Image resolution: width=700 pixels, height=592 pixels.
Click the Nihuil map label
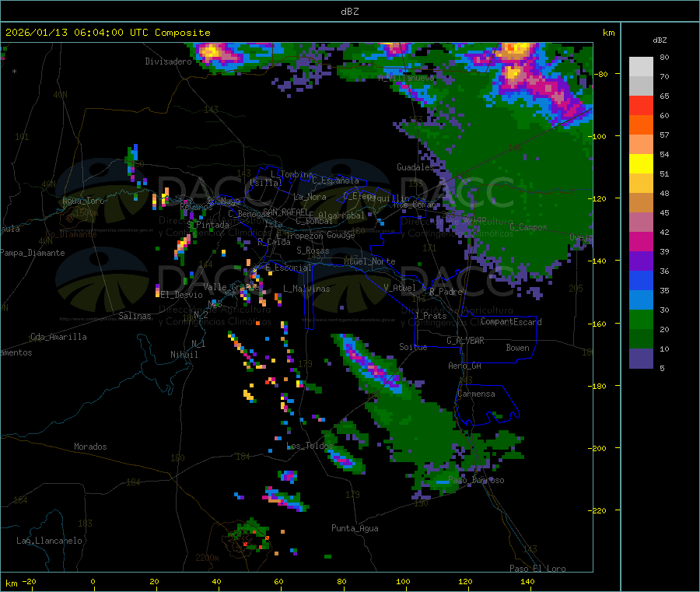[184, 355]
